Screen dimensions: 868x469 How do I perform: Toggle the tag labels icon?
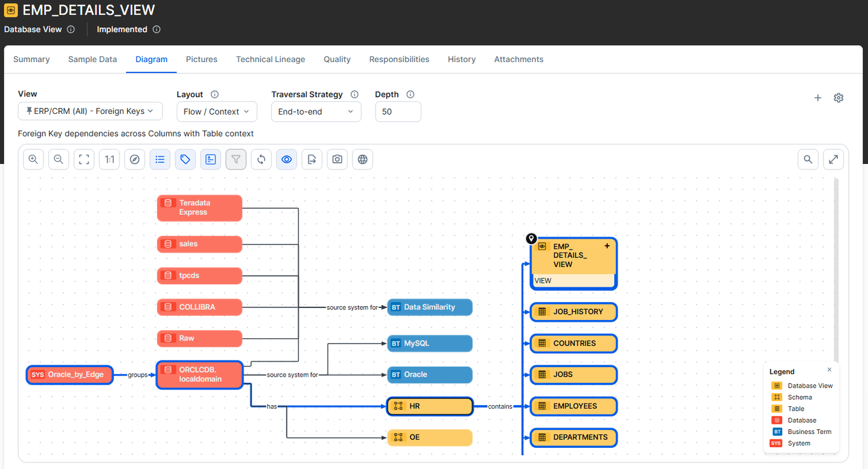coord(185,160)
